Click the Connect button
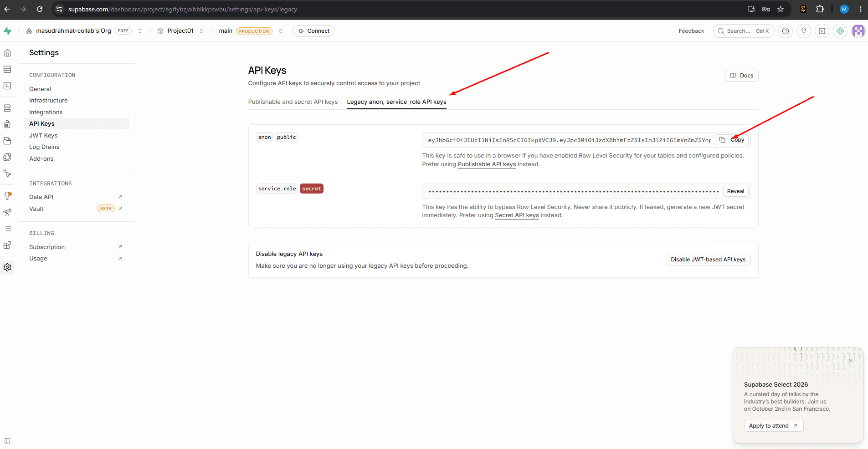 (313, 31)
